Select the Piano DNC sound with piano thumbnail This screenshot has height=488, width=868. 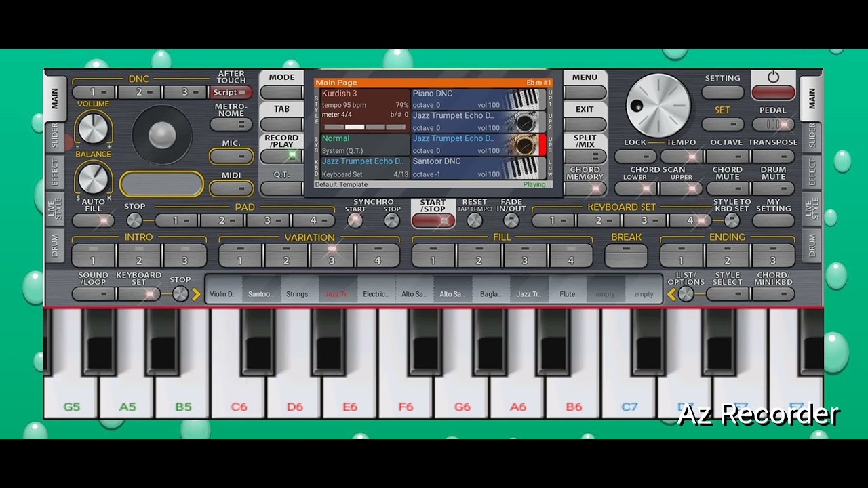[479, 99]
